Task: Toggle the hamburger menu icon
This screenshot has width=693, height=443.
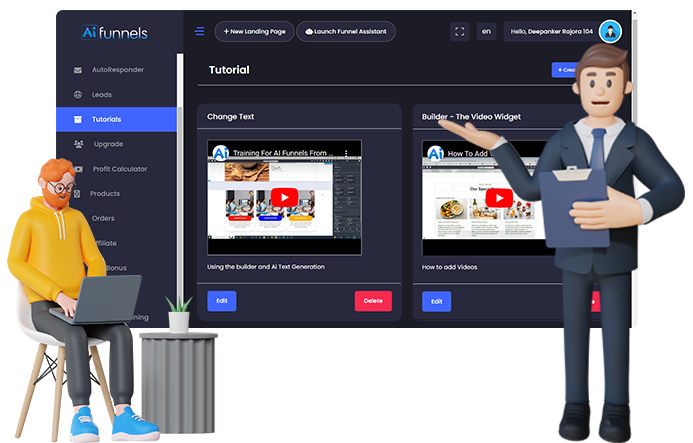Action: [199, 31]
